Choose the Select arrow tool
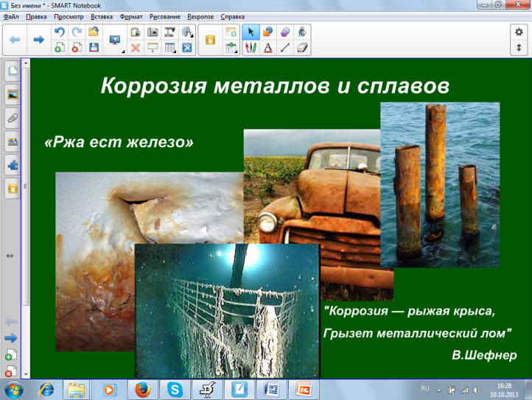Screen dimensions: 532x400 251,32
